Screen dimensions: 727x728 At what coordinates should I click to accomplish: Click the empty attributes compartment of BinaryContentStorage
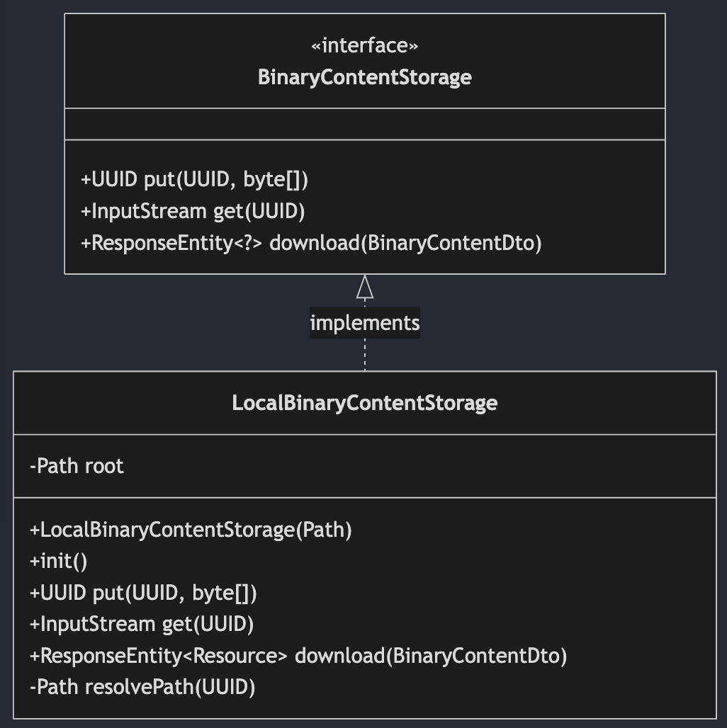(x=365, y=124)
